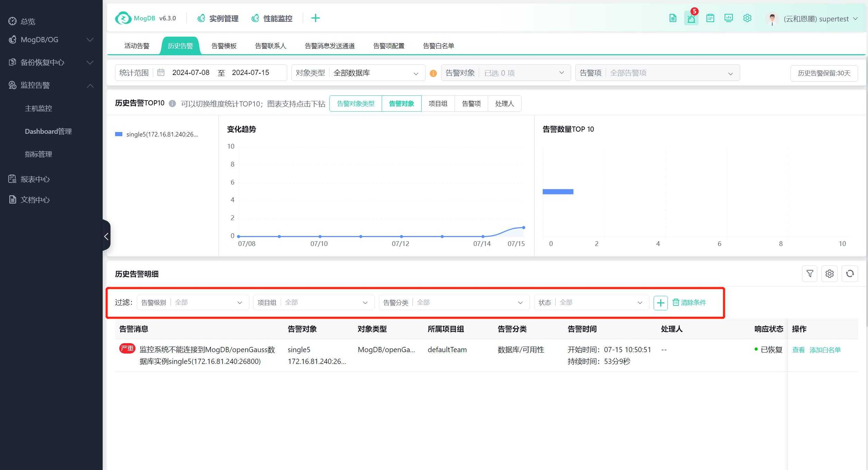Image resolution: width=868 pixels, height=470 pixels.
Task: Open the monitor screen icon in header
Action: pos(728,18)
